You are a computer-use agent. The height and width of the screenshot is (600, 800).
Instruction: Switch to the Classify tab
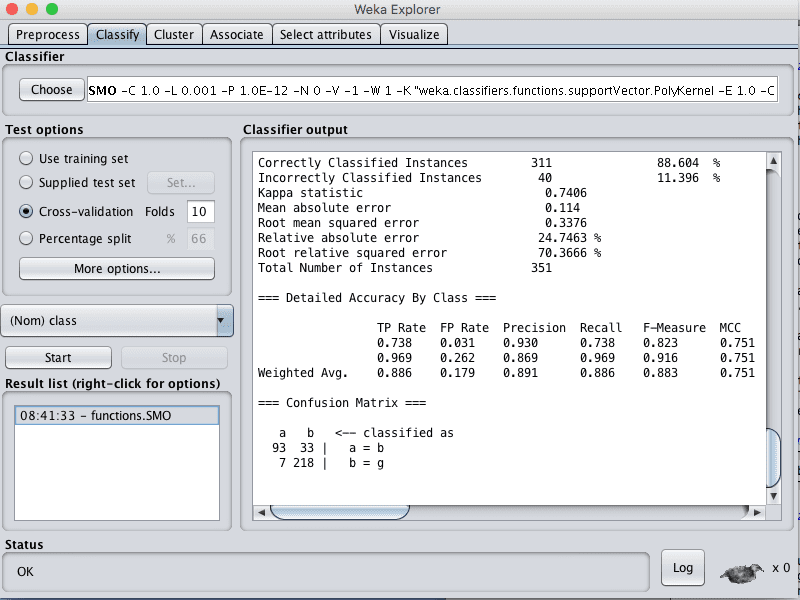tap(117, 35)
